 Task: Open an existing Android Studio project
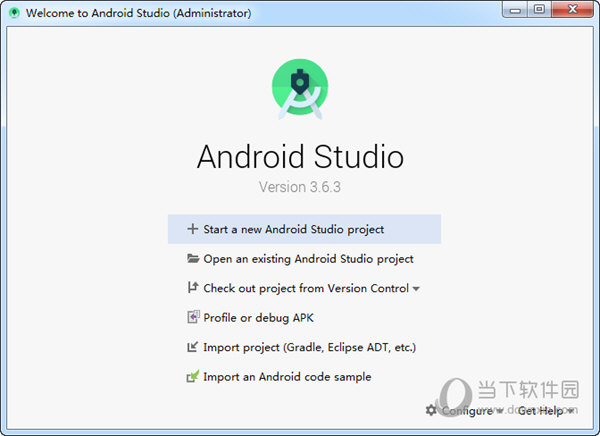click(308, 259)
